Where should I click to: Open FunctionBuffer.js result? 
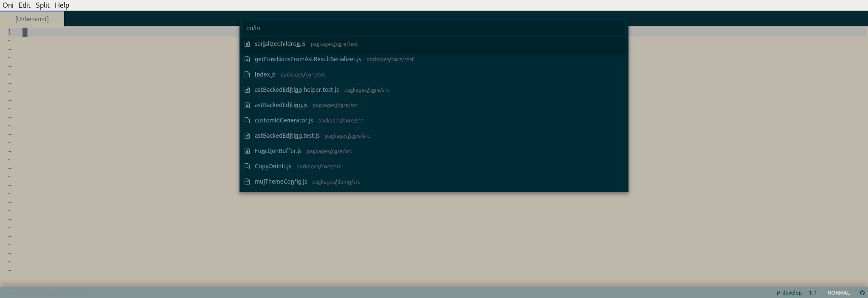point(434,151)
